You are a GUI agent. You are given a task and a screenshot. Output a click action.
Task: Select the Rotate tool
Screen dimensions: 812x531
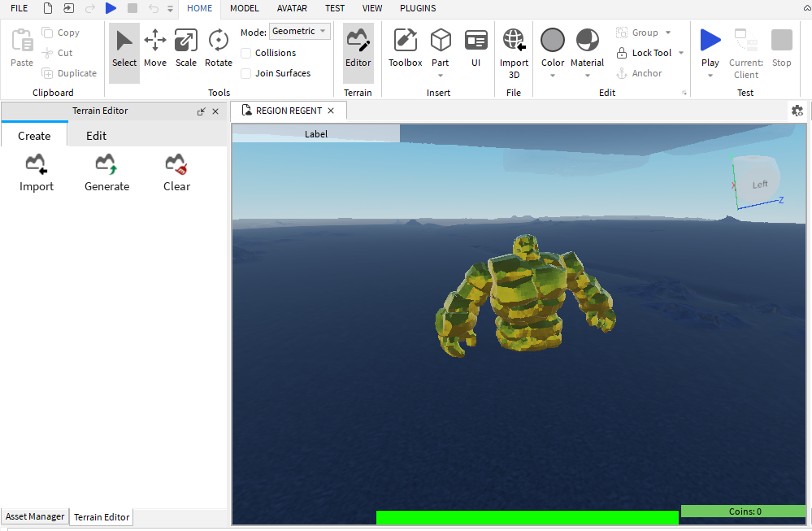point(218,48)
